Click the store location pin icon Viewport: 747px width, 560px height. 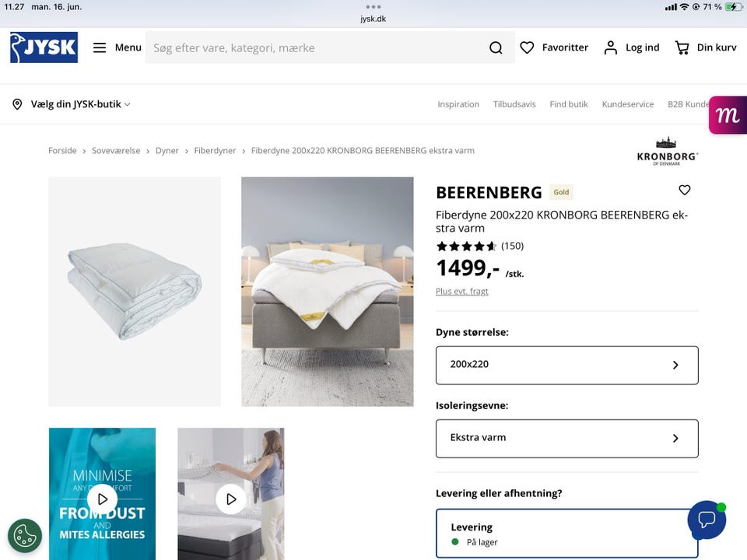click(x=16, y=103)
